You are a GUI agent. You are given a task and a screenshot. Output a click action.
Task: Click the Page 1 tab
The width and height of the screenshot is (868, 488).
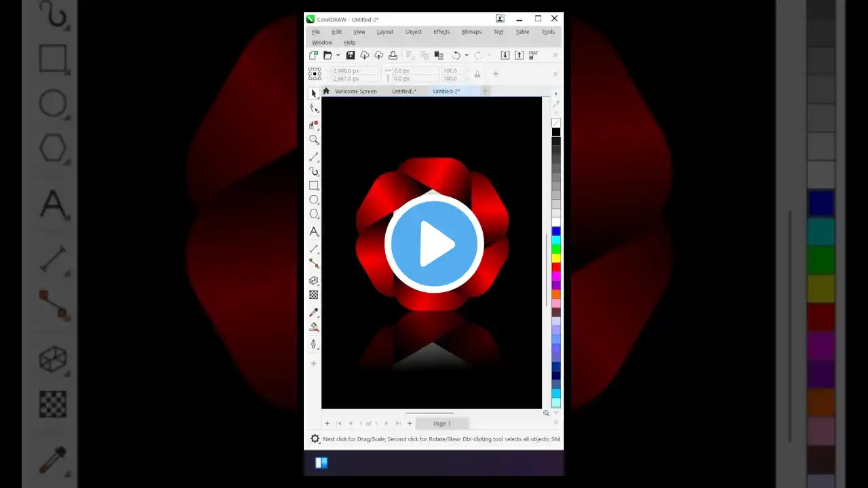(x=441, y=424)
